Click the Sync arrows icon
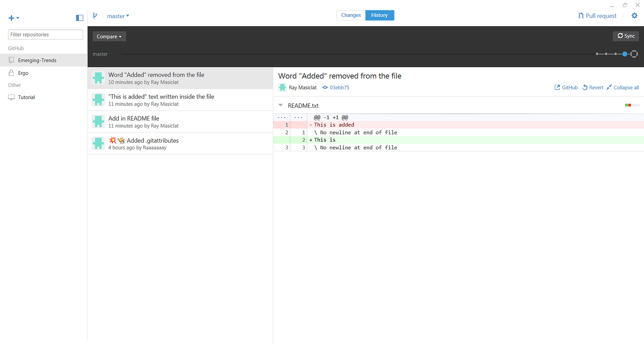The width and height of the screenshot is (644, 344). [x=620, y=36]
